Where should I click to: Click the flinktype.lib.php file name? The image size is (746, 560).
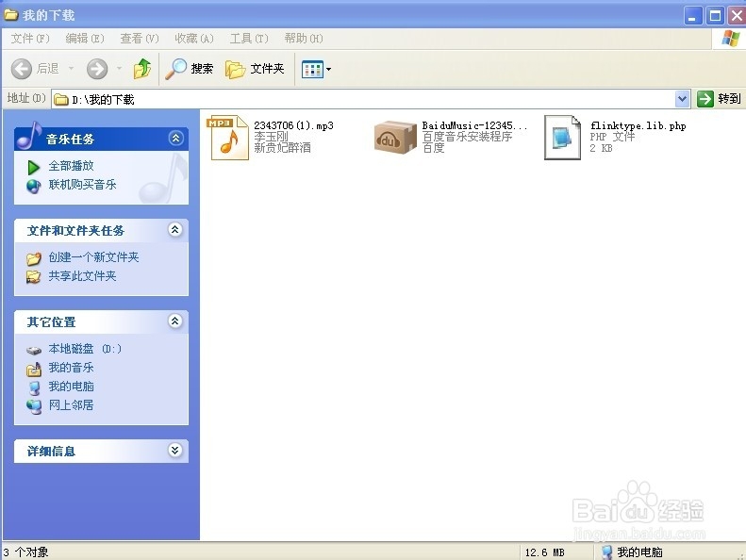point(638,125)
